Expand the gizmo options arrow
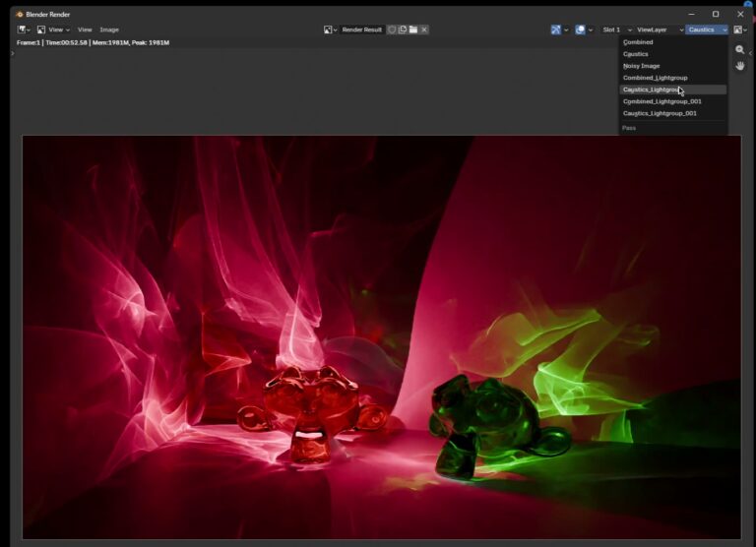Viewport: 756px width, 547px height. 566,30
